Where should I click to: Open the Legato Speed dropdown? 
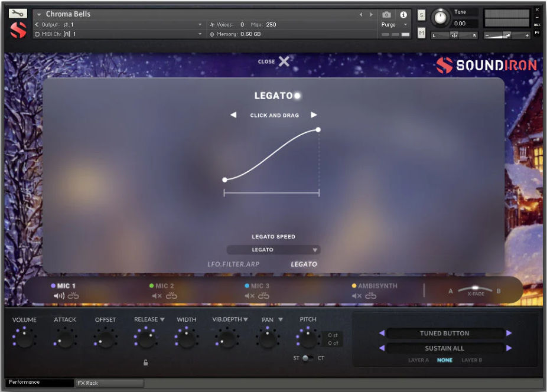point(273,250)
